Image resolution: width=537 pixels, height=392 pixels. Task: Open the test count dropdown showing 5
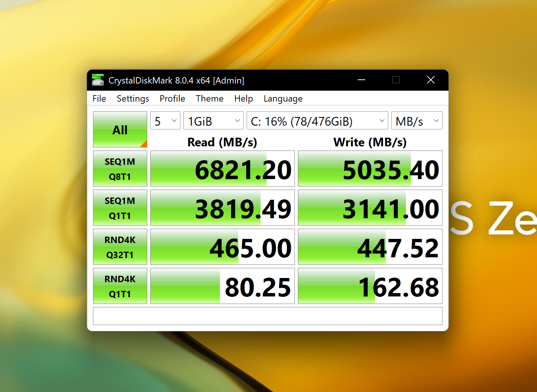pyautogui.click(x=165, y=121)
